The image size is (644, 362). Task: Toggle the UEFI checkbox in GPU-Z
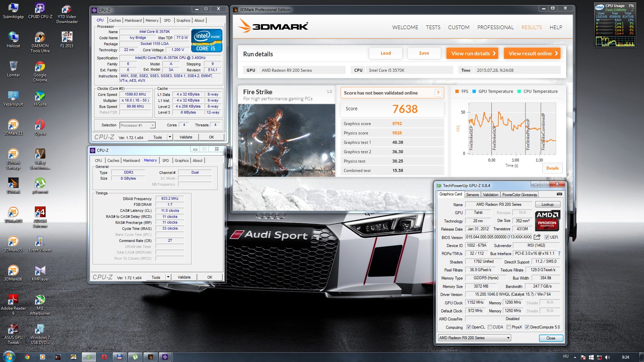547,237
